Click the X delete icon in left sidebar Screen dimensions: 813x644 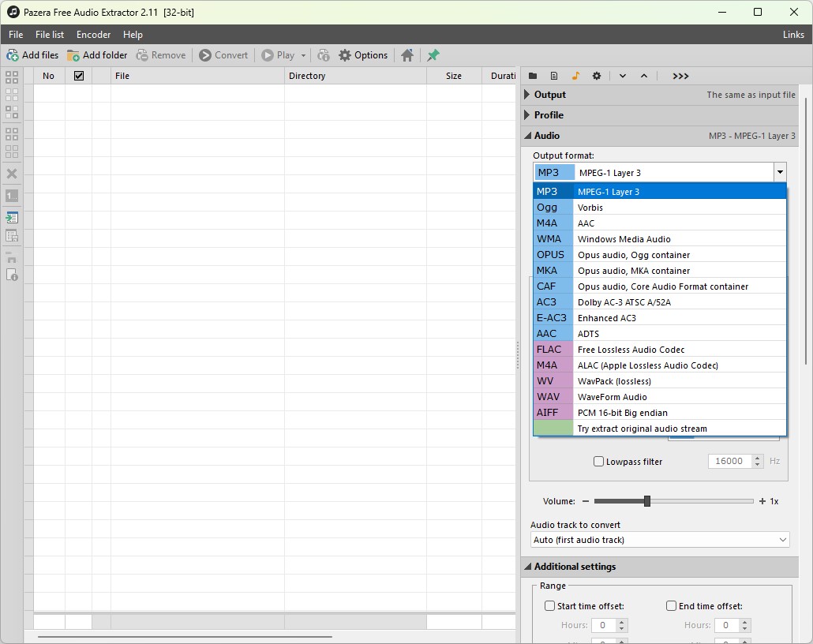pyautogui.click(x=11, y=174)
